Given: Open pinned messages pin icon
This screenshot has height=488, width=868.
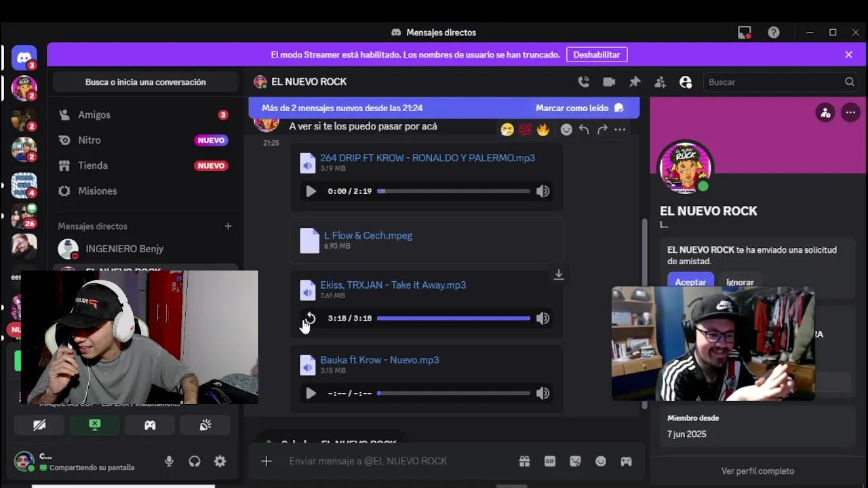Looking at the screenshot, I should (635, 82).
